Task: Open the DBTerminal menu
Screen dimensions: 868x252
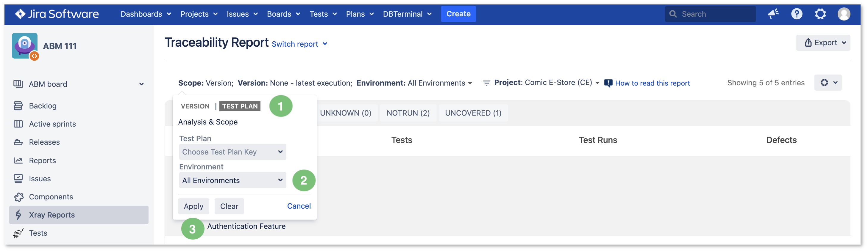Action: [x=407, y=14]
